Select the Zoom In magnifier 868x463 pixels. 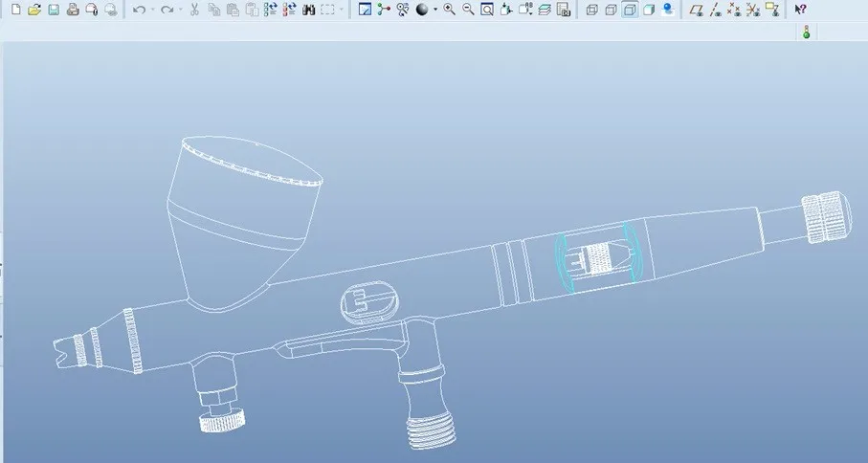(x=450, y=9)
